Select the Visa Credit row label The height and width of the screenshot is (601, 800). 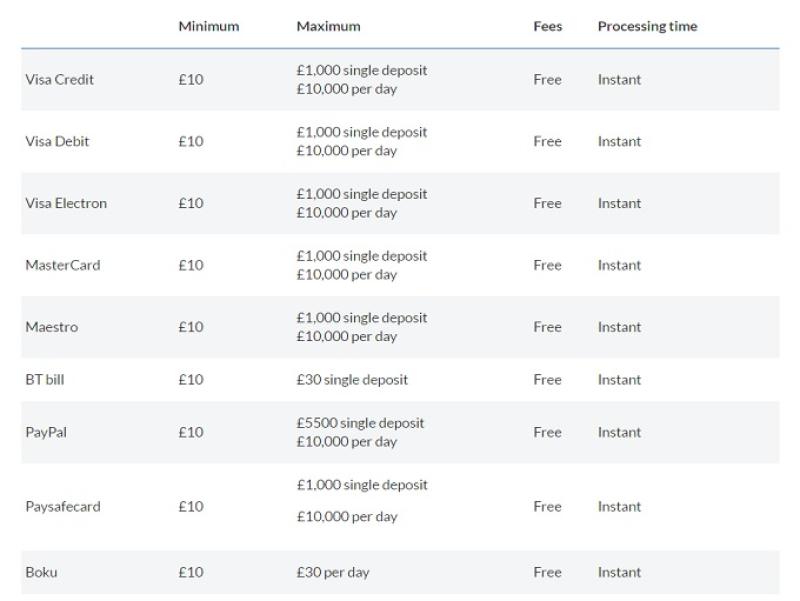click(x=59, y=80)
